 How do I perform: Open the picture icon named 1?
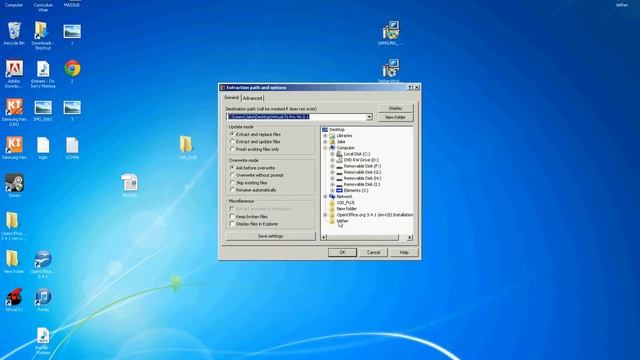[x=72, y=31]
